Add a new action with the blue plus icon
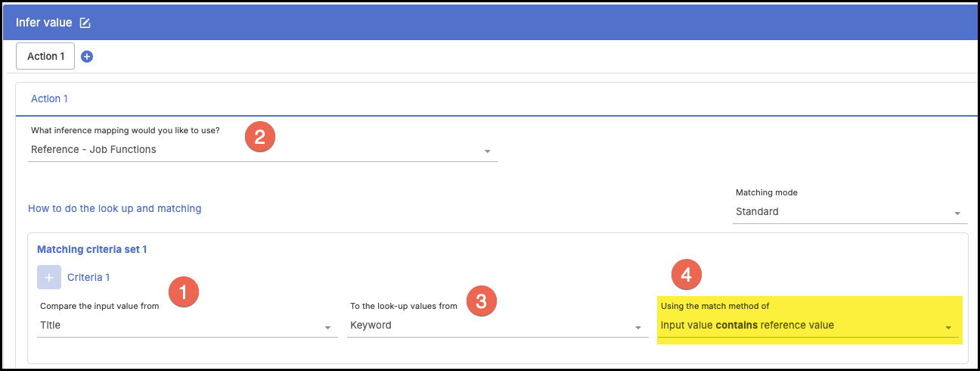Viewport: 980px width, 371px height. click(87, 57)
